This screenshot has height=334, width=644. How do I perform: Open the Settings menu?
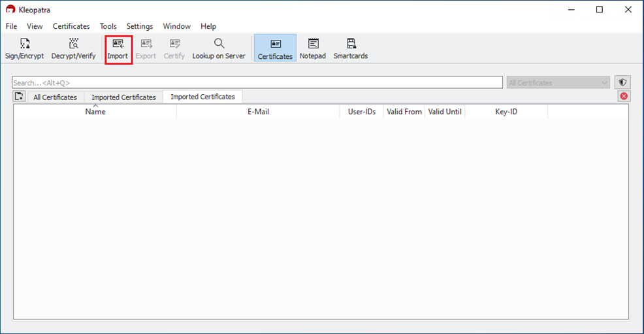tap(140, 26)
